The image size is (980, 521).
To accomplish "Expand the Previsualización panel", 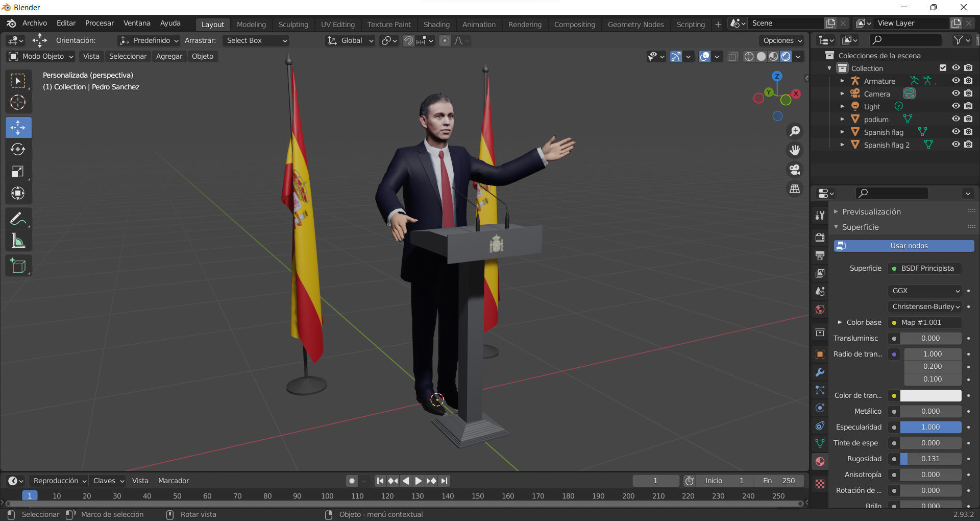I will 871,211.
